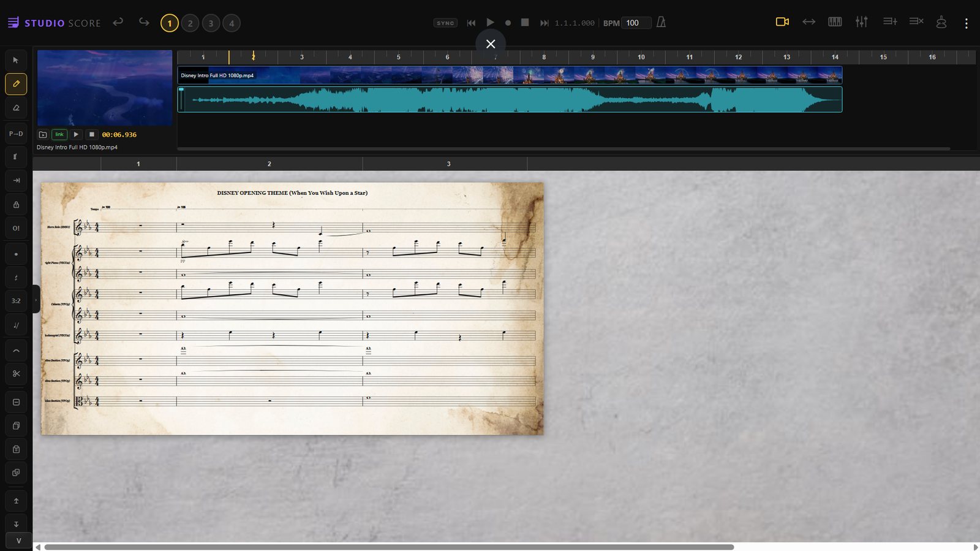Click bar 8 on the video timeline ruler

pyautogui.click(x=544, y=57)
